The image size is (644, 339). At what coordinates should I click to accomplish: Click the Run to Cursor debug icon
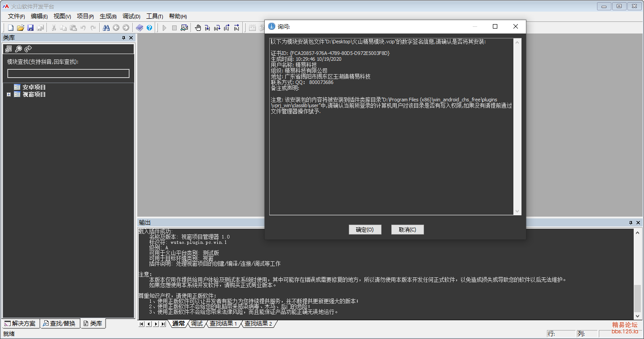pyautogui.click(x=237, y=28)
